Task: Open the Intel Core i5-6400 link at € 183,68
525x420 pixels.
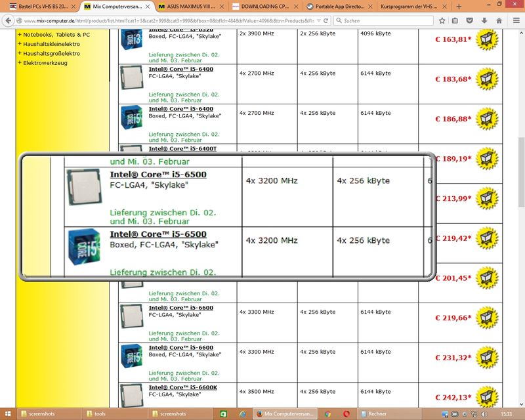Action: 181,69
